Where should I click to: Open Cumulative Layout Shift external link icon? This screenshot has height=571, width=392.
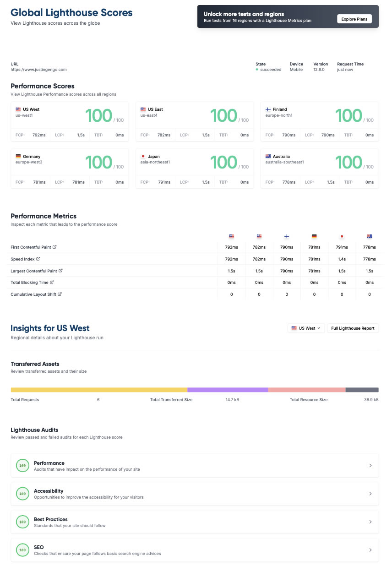(60, 294)
